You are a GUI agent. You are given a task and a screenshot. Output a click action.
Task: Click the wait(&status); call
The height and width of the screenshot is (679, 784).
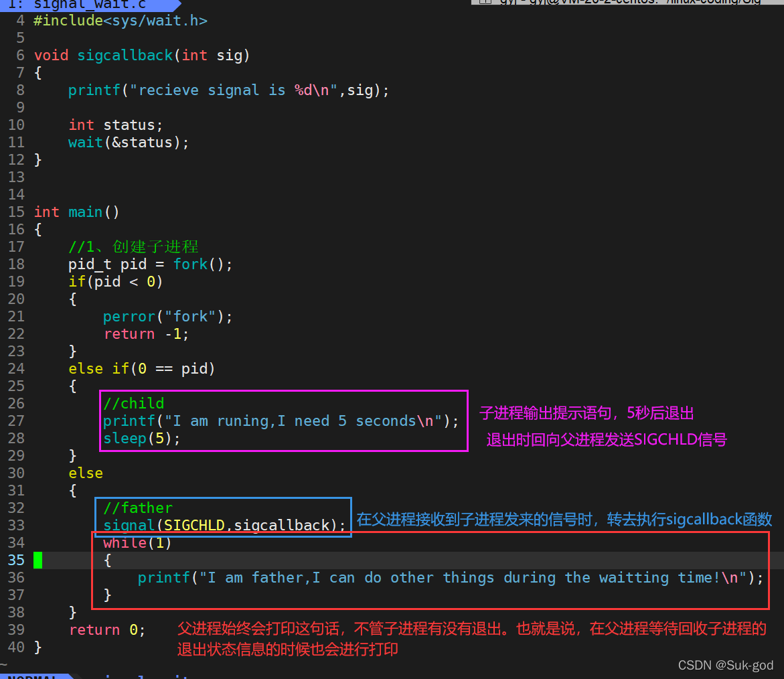[129, 143]
